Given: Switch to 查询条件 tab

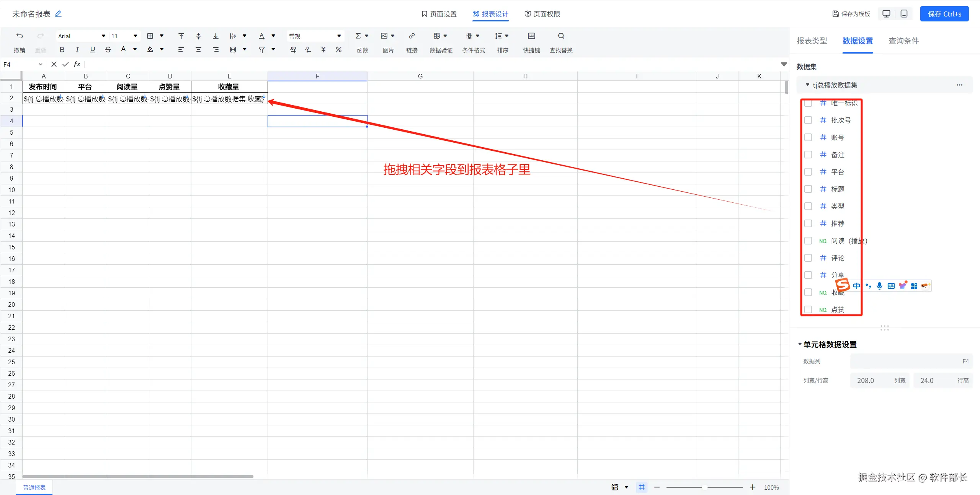Looking at the screenshot, I should pos(903,41).
